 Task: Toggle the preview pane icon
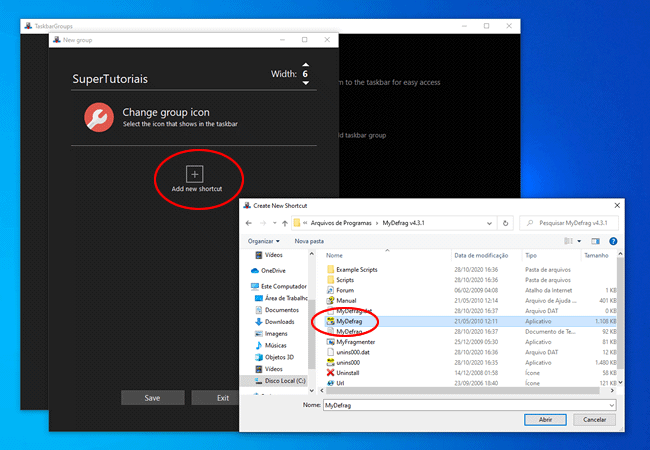pyautogui.click(x=595, y=241)
